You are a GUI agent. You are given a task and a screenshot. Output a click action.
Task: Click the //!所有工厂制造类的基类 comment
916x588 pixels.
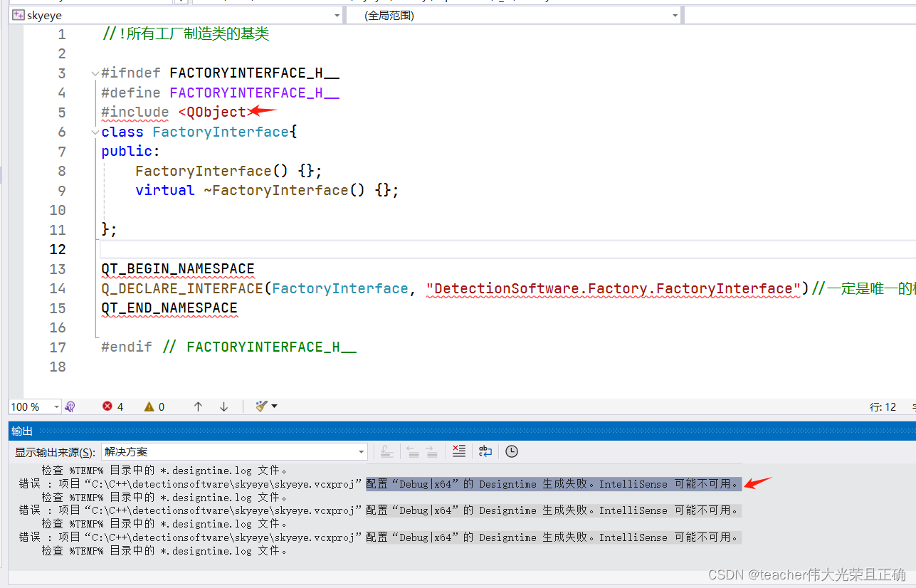(186, 33)
